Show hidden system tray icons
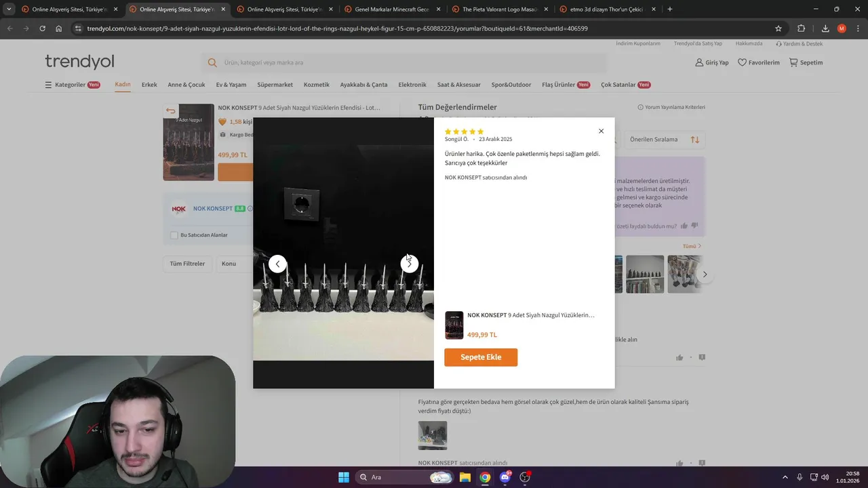Image resolution: width=868 pixels, height=488 pixels. pyautogui.click(x=785, y=477)
